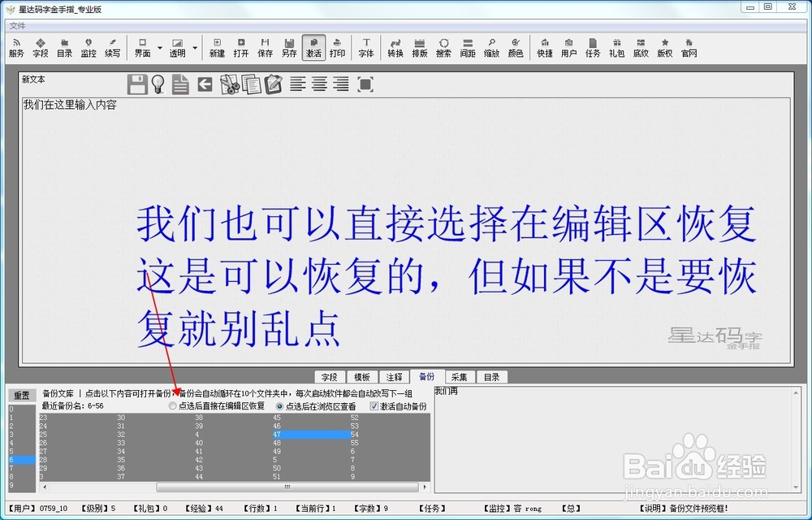812x520 pixels.
Task: Switch to the 备份 tab
Action: tap(427, 376)
